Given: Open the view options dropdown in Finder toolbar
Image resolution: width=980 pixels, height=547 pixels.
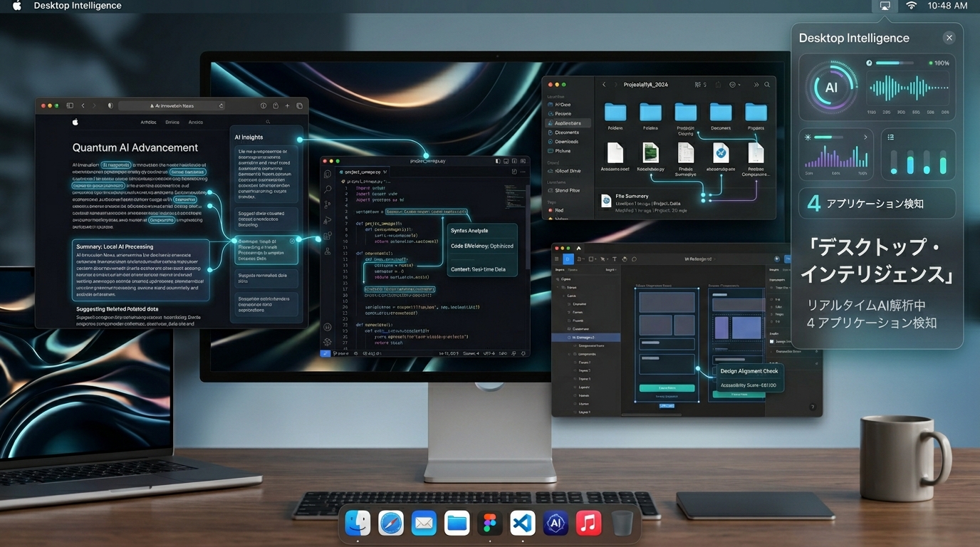Looking at the screenshot, I should point(734,85).
